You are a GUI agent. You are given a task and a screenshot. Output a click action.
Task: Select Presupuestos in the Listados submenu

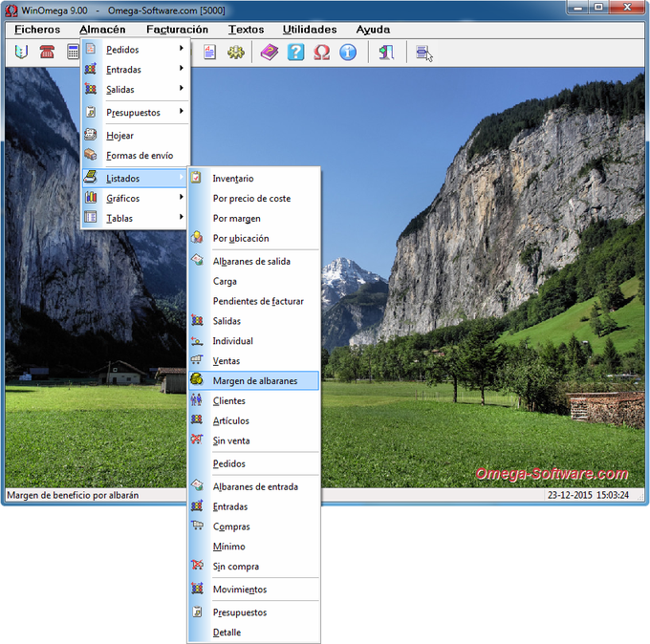pyautogui.click(x=253, y=612)
